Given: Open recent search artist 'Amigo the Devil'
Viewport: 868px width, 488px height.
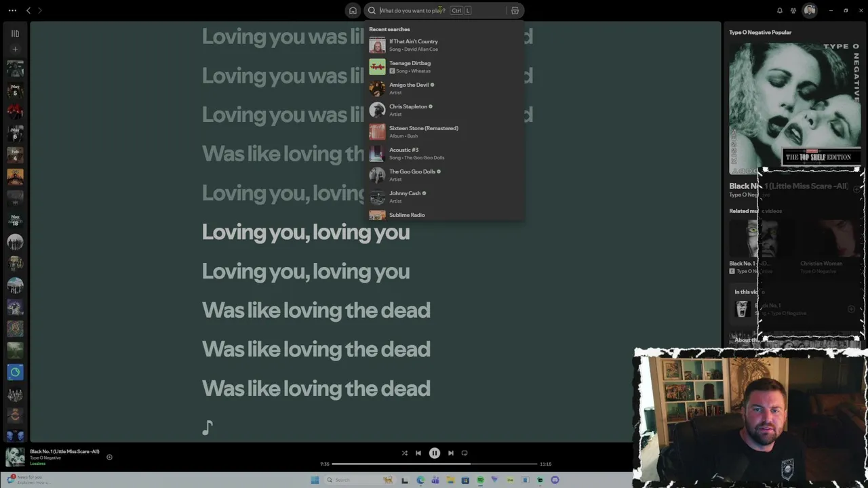Looking at the screenshot, I should coord(445,89).
